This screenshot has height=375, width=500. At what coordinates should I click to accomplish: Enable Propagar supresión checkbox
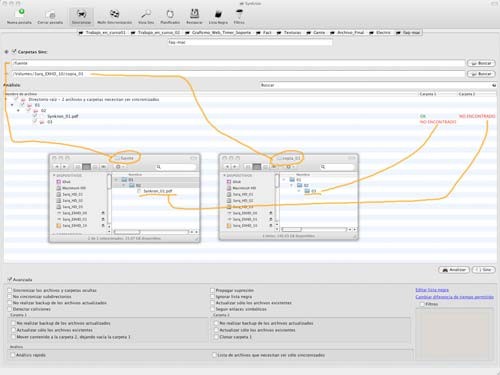pyautogui.click(x=213, y=290)
